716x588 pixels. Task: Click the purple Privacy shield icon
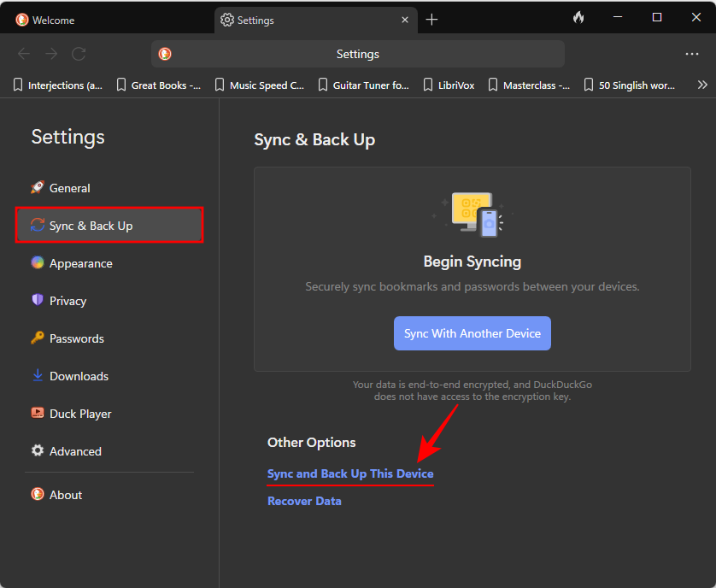(x=38, y=300)
